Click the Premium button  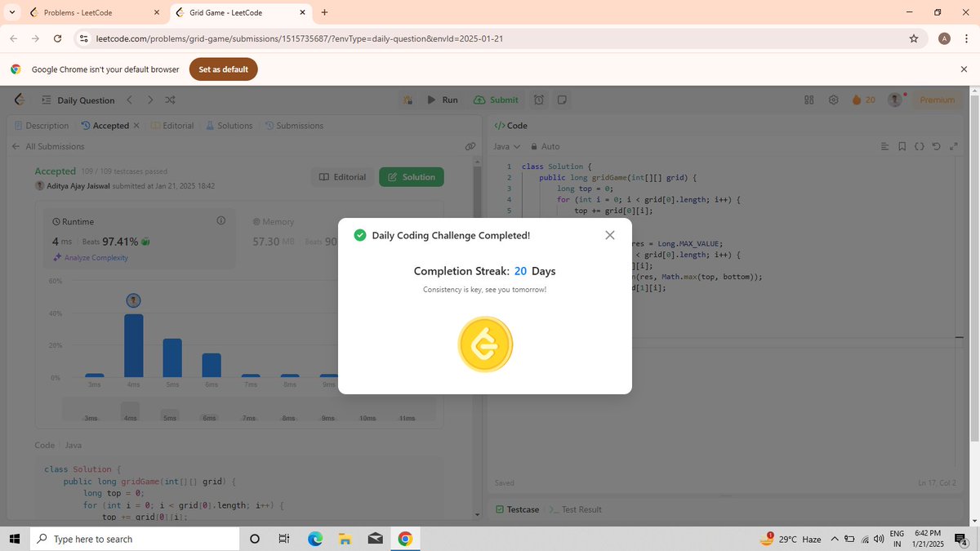coord(937,100)
